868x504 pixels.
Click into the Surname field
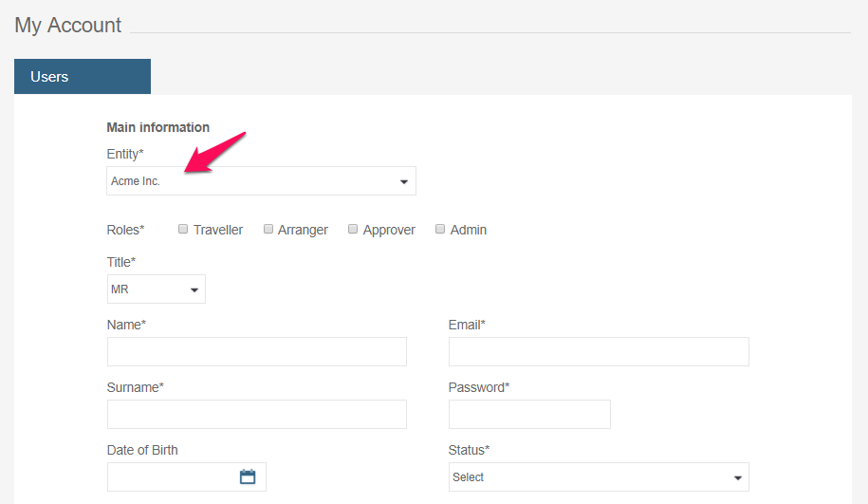pyautogui.click(x=256, y=414)
